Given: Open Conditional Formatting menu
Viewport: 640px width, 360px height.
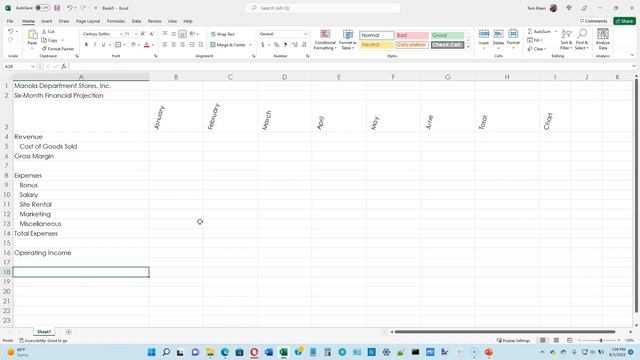Looking at the screenshot, I should [x=325, y=40].
